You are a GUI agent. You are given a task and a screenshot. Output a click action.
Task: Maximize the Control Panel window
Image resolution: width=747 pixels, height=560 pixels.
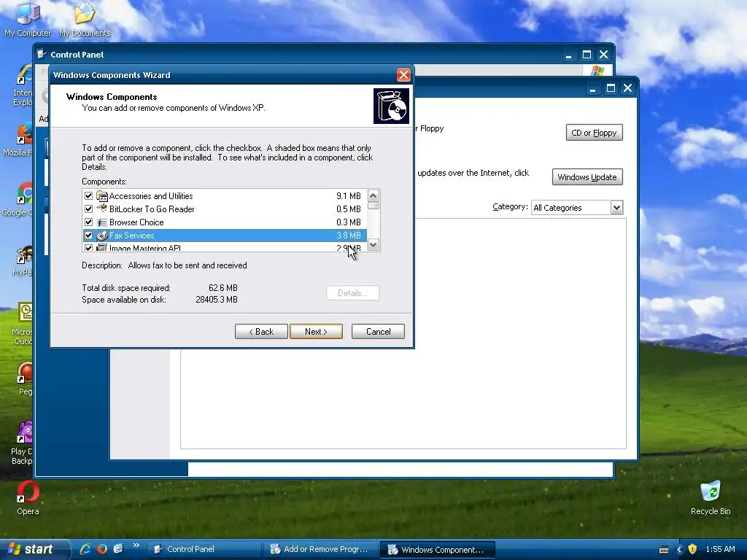point(587,55)
